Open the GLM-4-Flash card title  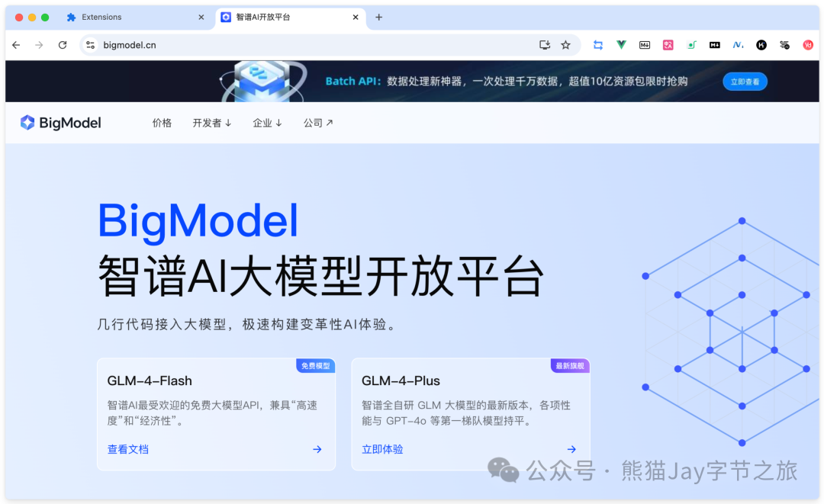[150, 380]
